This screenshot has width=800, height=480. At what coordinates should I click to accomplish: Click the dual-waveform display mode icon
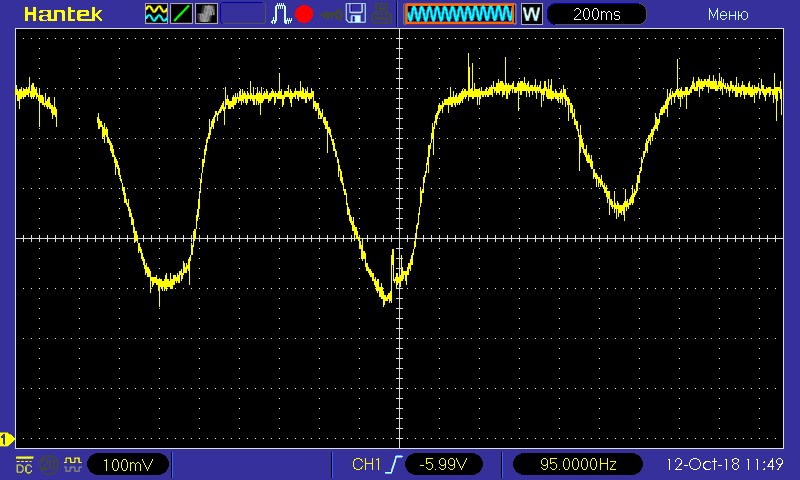(x=156, y=14)
